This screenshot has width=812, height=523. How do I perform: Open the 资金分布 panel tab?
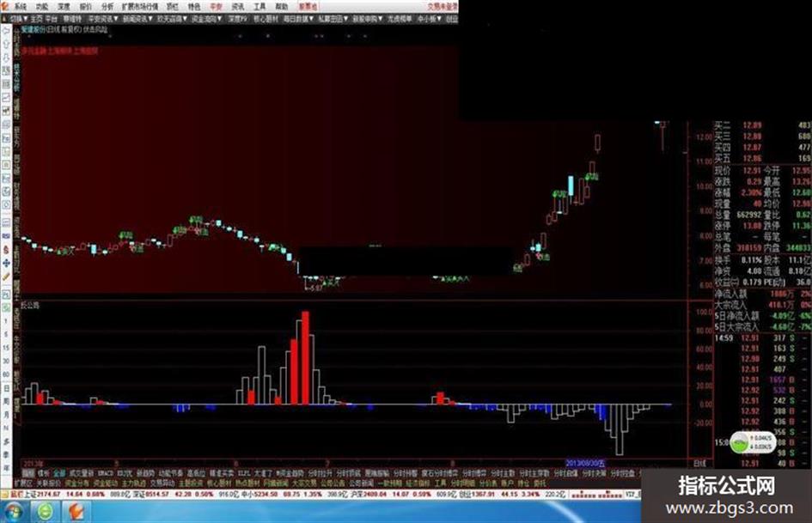(x=76, y=483)
